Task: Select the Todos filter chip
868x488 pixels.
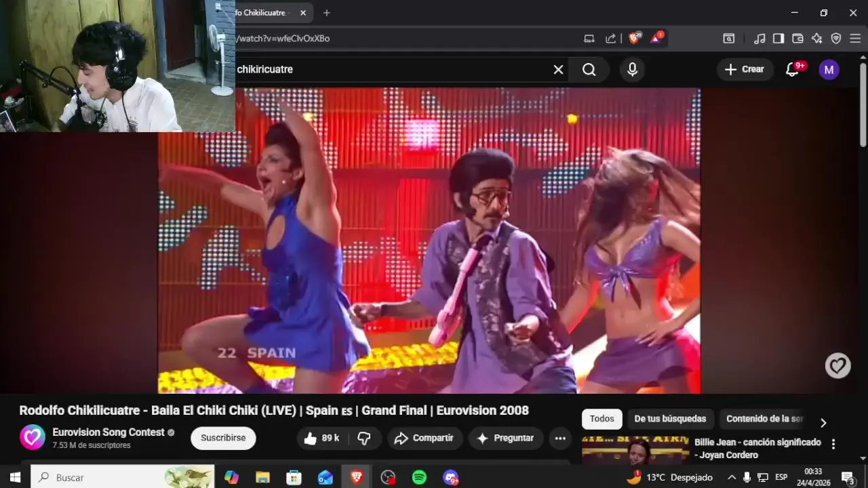Action: coord(601,419)
